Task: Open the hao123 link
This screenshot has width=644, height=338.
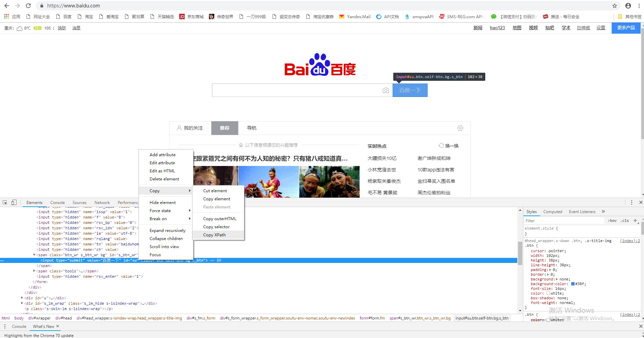Action: [497, 28]
